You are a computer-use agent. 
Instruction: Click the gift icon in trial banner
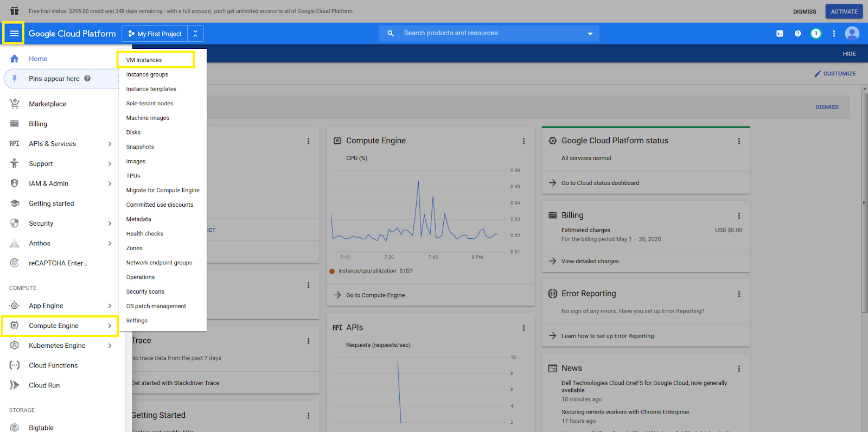point(15,11)
